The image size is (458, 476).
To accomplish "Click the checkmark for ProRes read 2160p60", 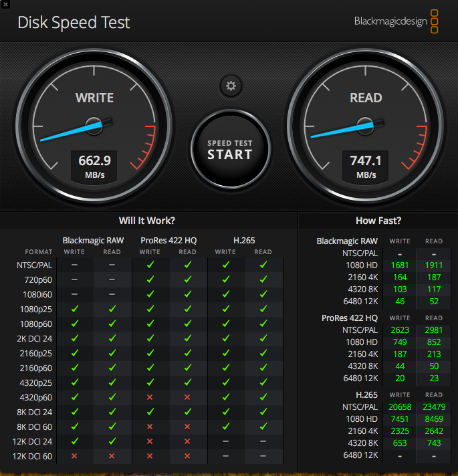I will [x=188, y=367].
